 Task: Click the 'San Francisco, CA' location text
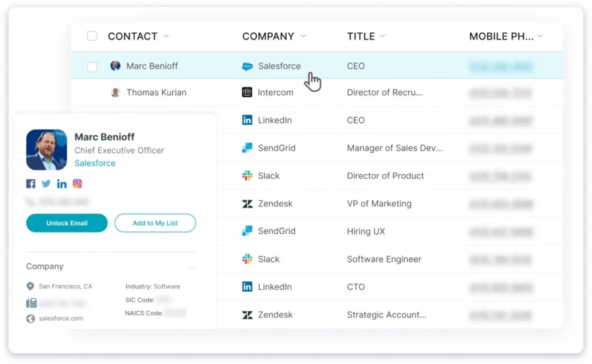tap(65, 286)
